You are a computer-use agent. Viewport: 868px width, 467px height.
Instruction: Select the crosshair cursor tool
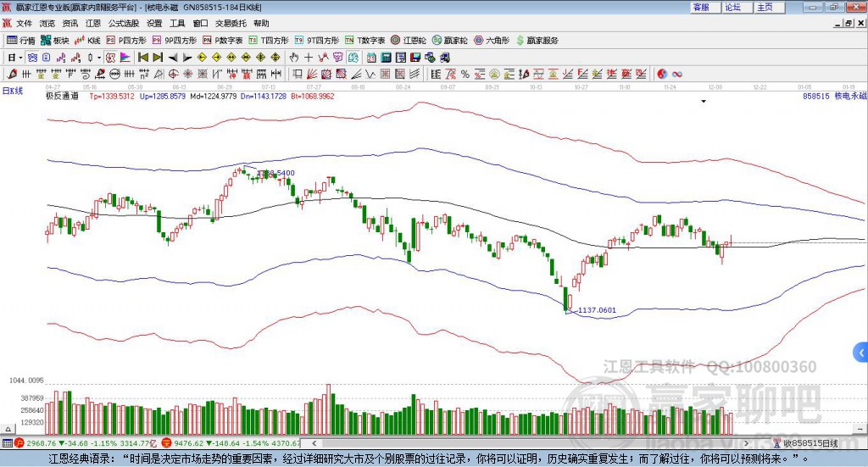click(x=309, y=58)
